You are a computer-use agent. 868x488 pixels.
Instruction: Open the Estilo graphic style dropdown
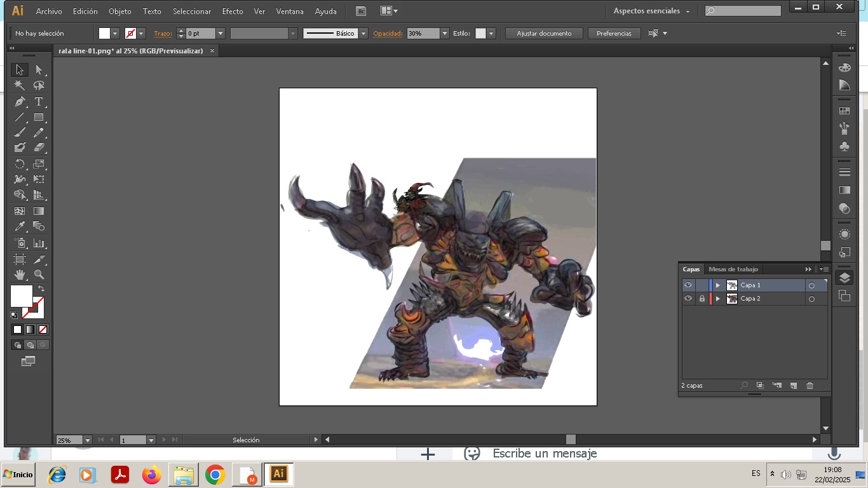[x=491, y=34]
